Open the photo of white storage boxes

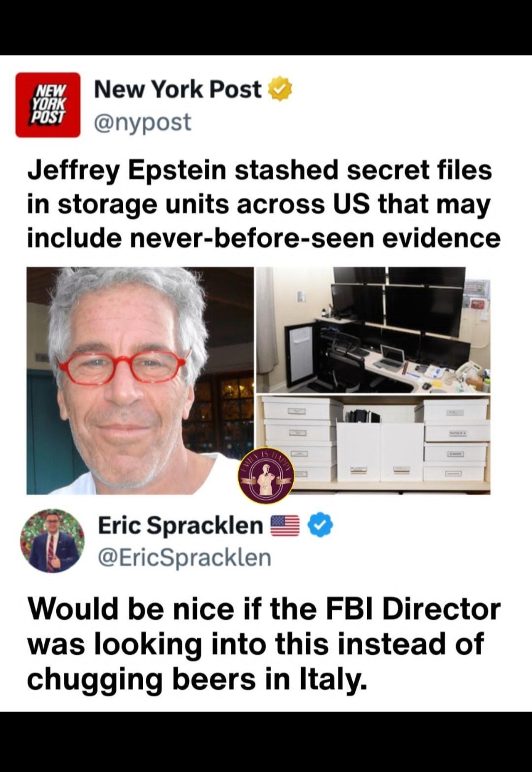[x=373, y=445]
